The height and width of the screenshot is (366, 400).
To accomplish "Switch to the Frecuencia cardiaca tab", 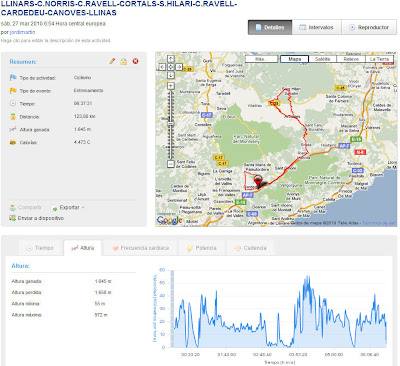I will click(x=141, y=248).
